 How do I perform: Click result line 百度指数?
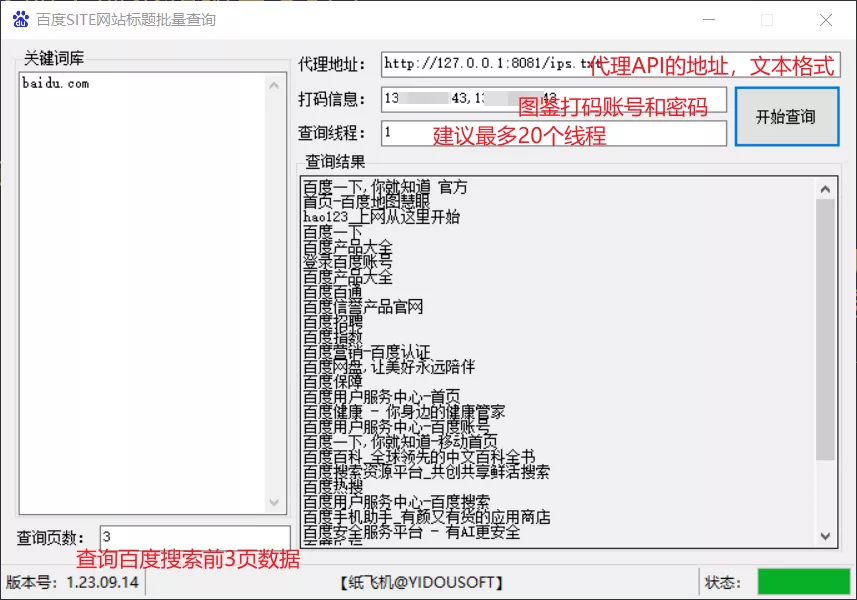tap(333, 337)
